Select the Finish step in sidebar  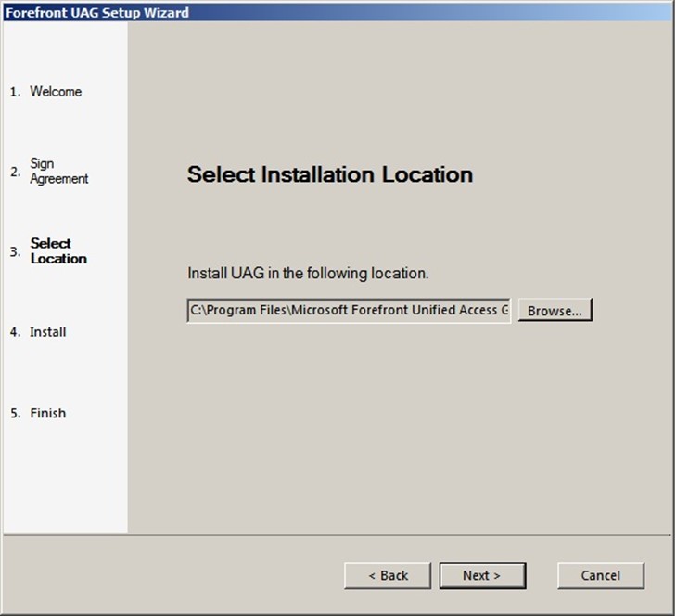pyautogui.click(x=48, y=413)
